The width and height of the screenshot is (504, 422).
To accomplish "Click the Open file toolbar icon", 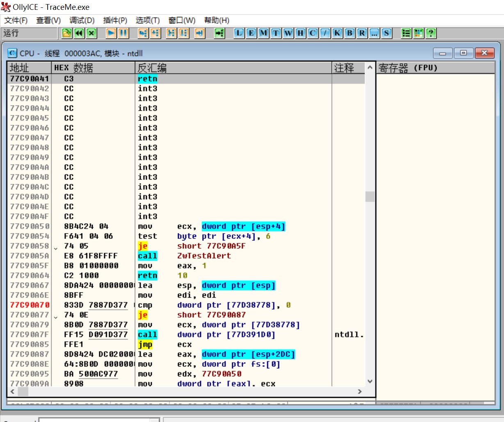I will [x=66, y=33].
